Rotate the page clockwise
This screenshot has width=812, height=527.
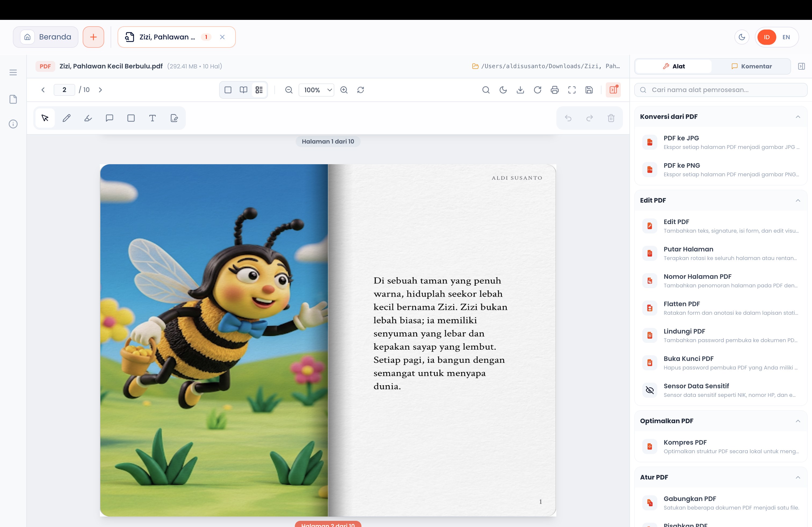(537, 90)
